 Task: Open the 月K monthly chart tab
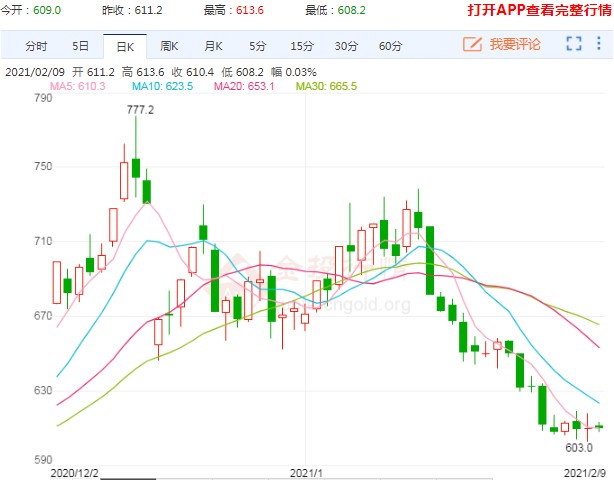click(x=213, y=46)
